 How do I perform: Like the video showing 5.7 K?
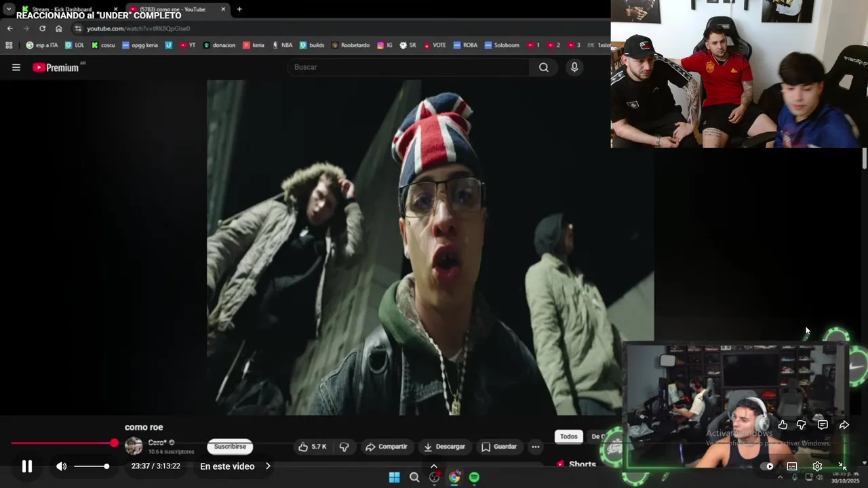(313, 447)
